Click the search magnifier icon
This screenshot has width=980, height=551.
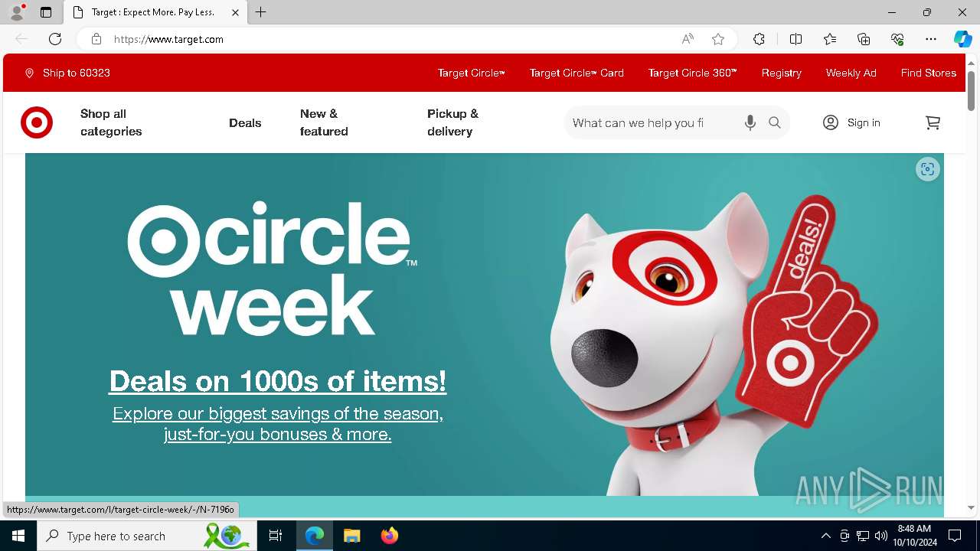[x=775, y=122]
